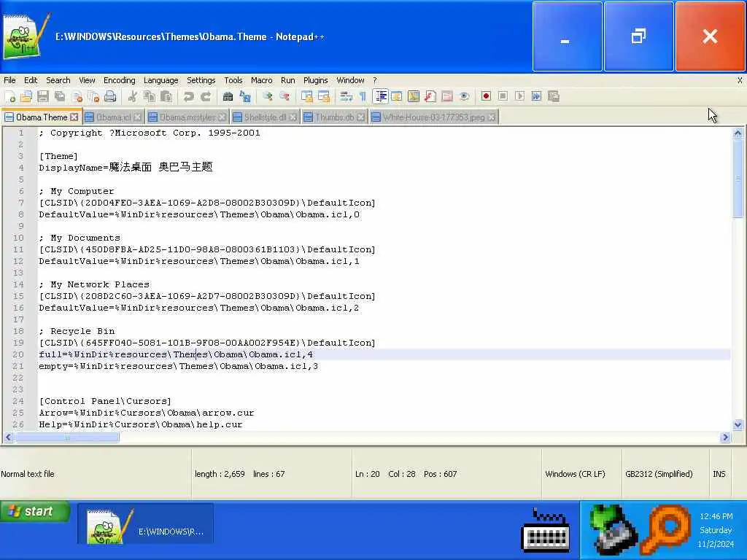Click the Paste toolbar icon
This screenshot has width=747, height=560.
(166, 97)
